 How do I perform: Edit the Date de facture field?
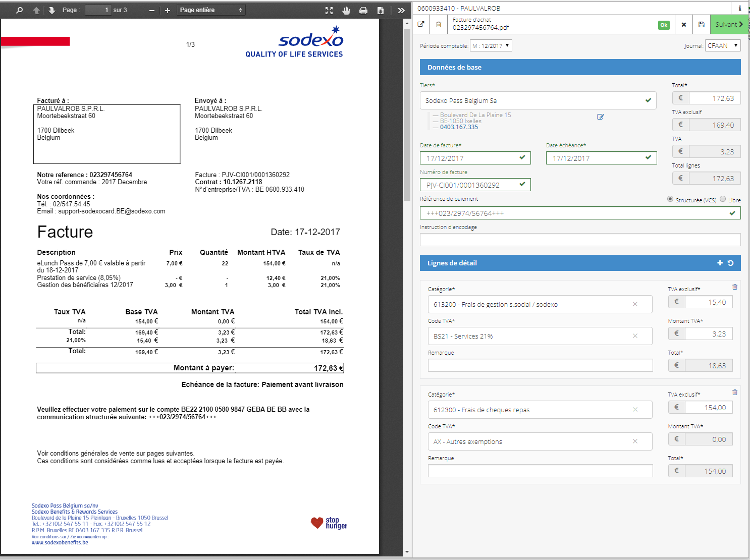tap(475, 158)
